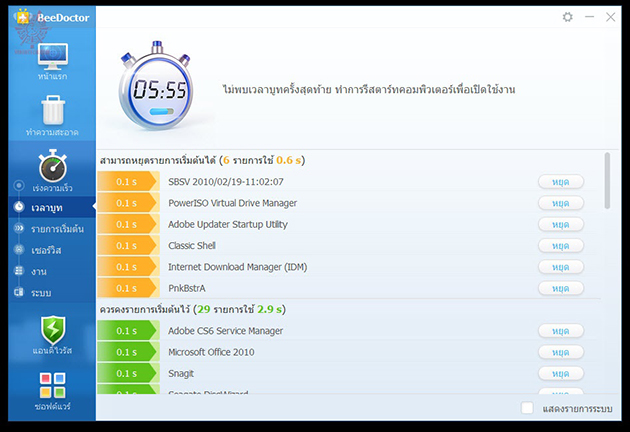Click the green 0.1 s tag for Snagit
The image size is (630, 432).
(x=127, y=373)
